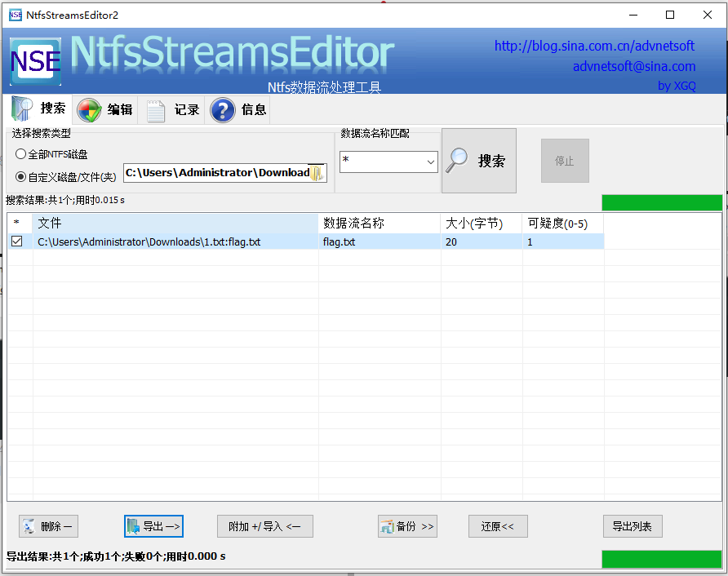Click the 可疑度(0-5) column header
The width and height of the screenshot is (728, 576).
(x=563, y=224)
